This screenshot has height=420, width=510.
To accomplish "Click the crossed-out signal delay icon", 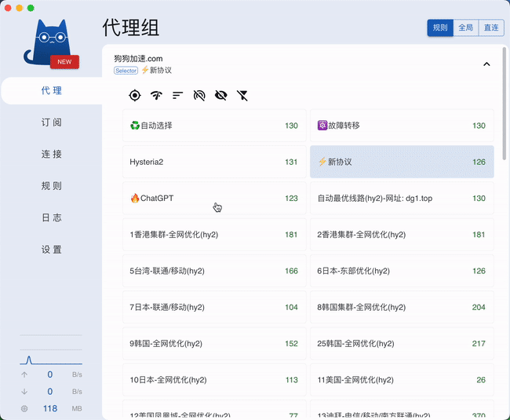I will (x=199, y=96).
